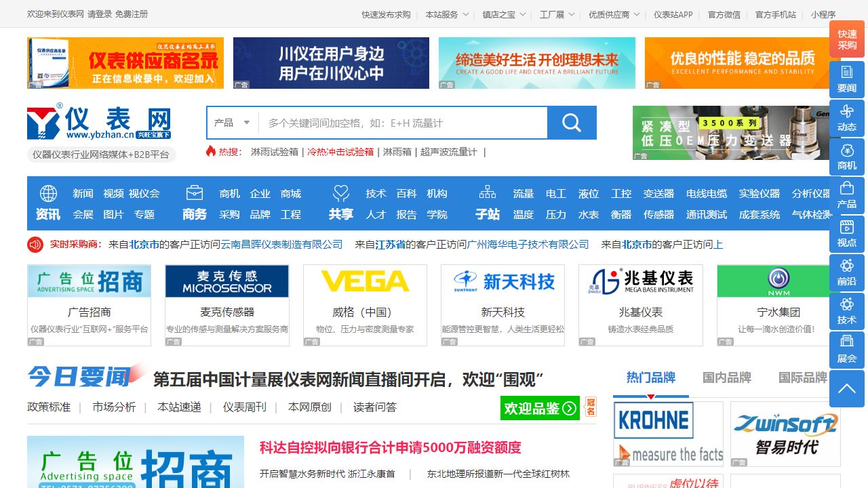Click the back-to-top arrow button
This screenshot has height=488, width=868.
(x=847, y=388)
